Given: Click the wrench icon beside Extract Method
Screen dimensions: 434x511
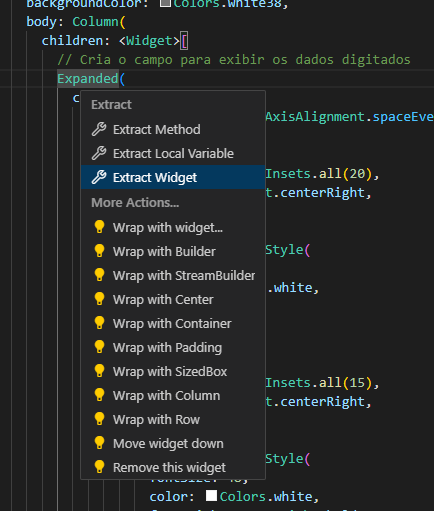Looking at the screenshot, I should tap(99, 129).
